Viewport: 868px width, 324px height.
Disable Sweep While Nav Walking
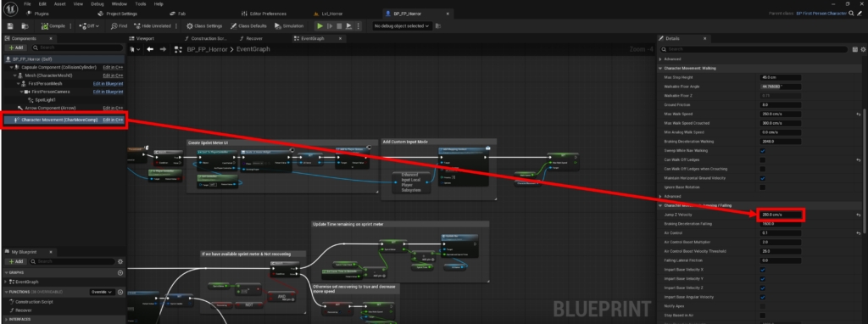pyautogui.click(x=762, y=151)
